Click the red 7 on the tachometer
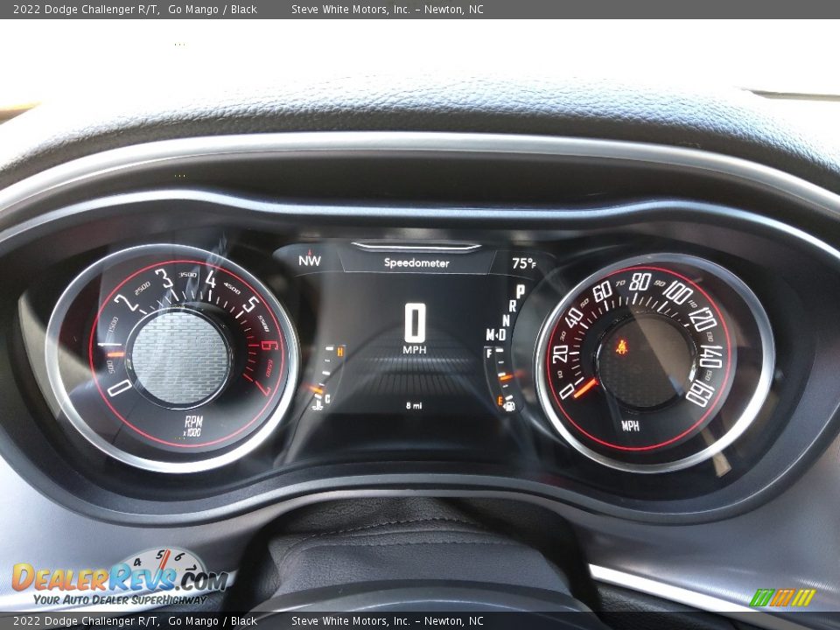The width and height of the screenshot is (840, 630). tap(264, 388)
